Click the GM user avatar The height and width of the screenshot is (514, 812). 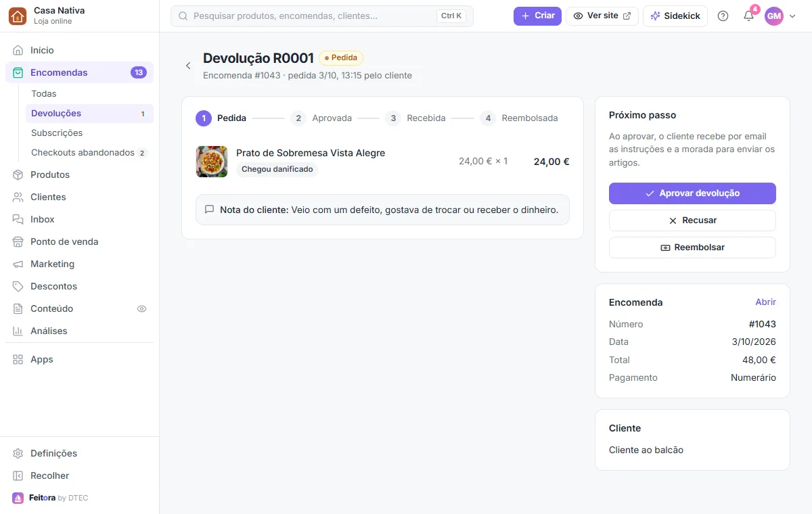click(774, 16)
